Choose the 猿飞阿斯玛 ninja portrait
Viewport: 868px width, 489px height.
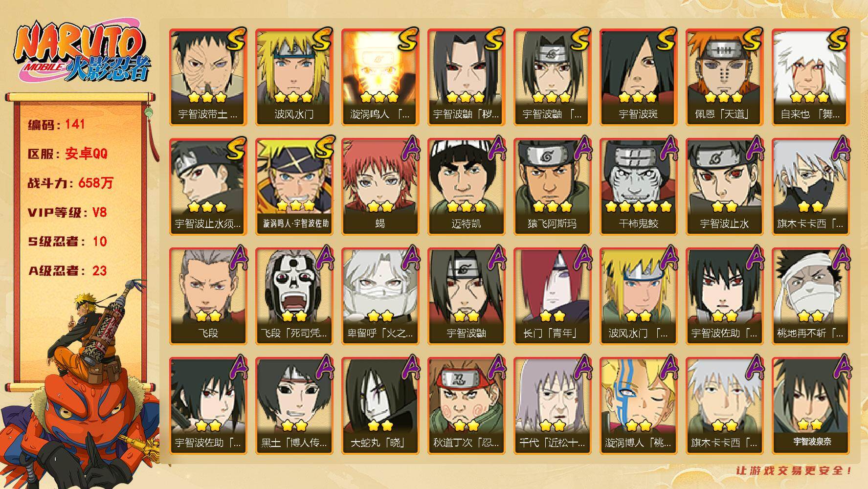pos(552,186)
